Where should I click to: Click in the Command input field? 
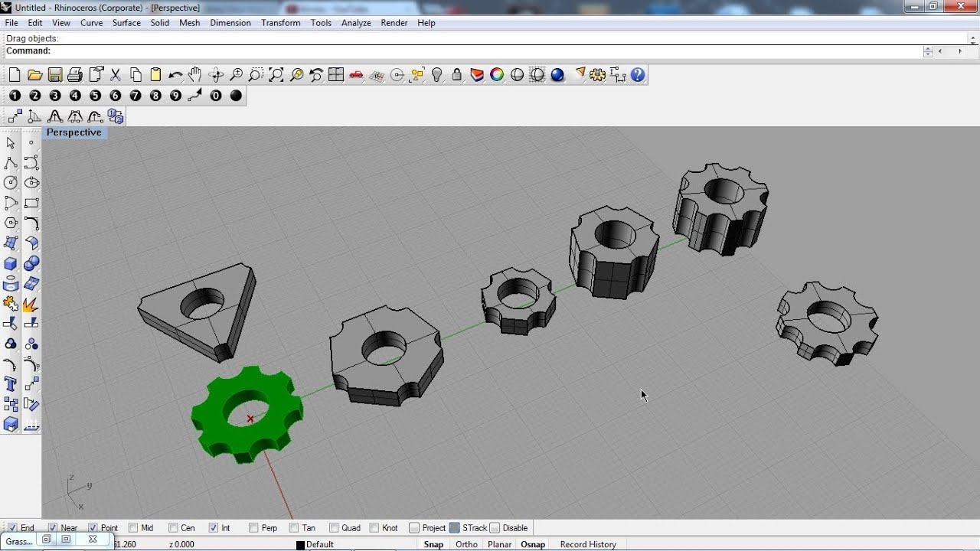487,51
